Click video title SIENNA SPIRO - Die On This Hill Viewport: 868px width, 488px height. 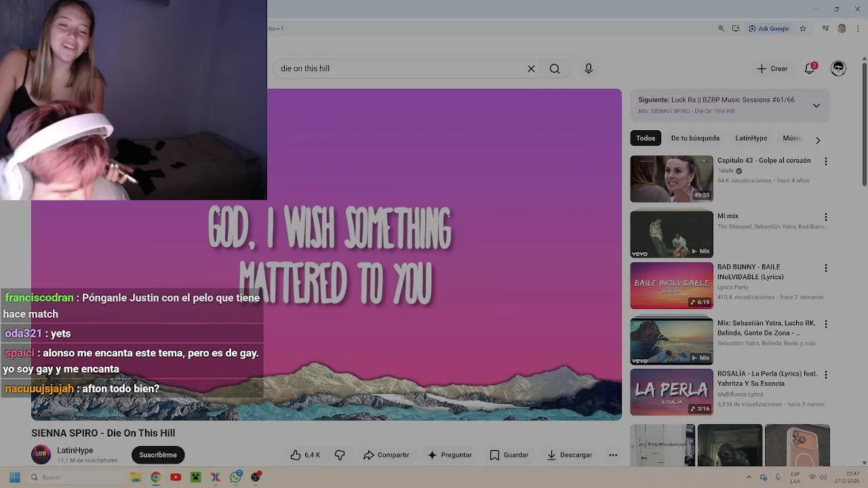click(103, 433)
